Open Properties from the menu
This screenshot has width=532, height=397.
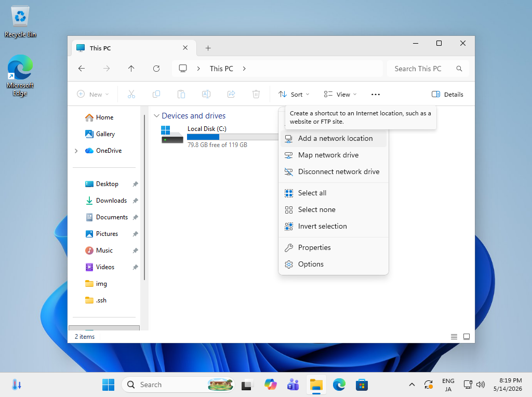pyautogui.click(x=334, y=248)
